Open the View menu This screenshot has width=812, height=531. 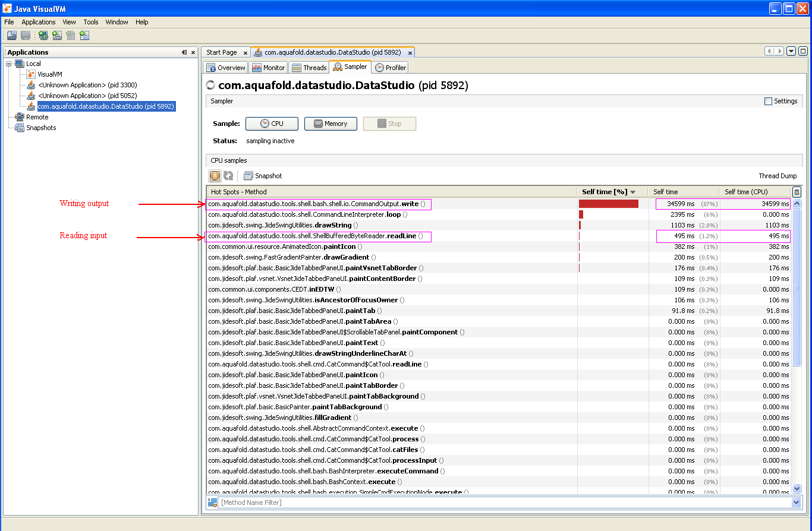69,22
